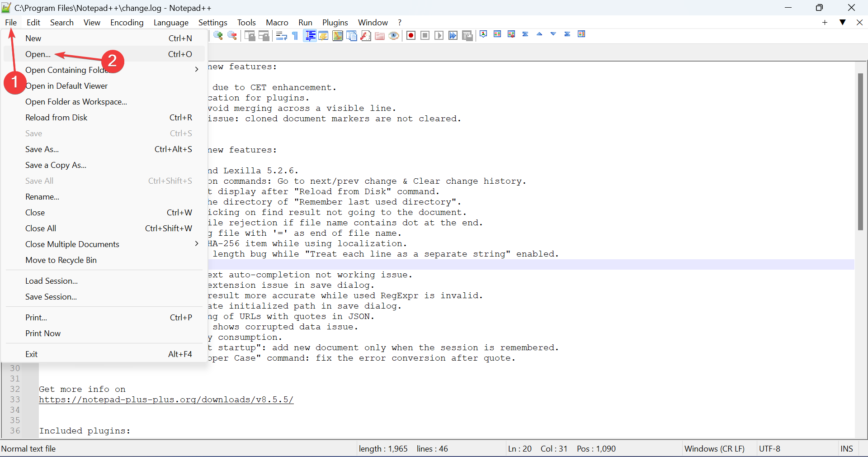The height and width of the screenshot is (457, 868).
Task: Open the Macro menu
Action: (277, 22)
